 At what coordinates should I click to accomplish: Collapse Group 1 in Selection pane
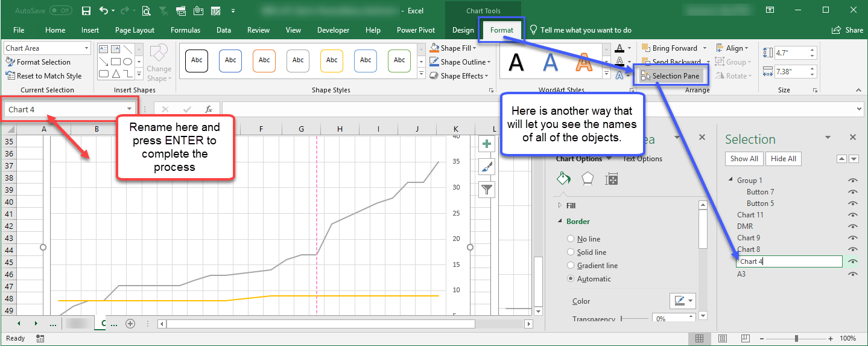tap(731, 180)
